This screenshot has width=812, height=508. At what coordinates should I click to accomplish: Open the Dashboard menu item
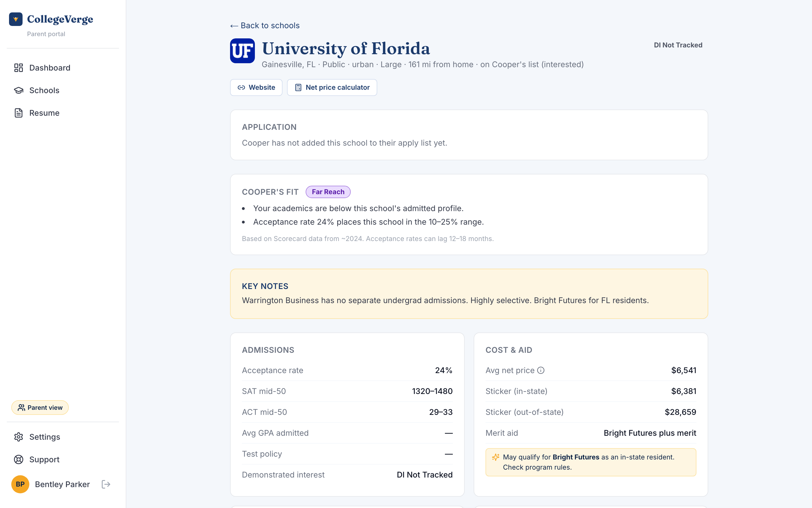tap(63, 68)
